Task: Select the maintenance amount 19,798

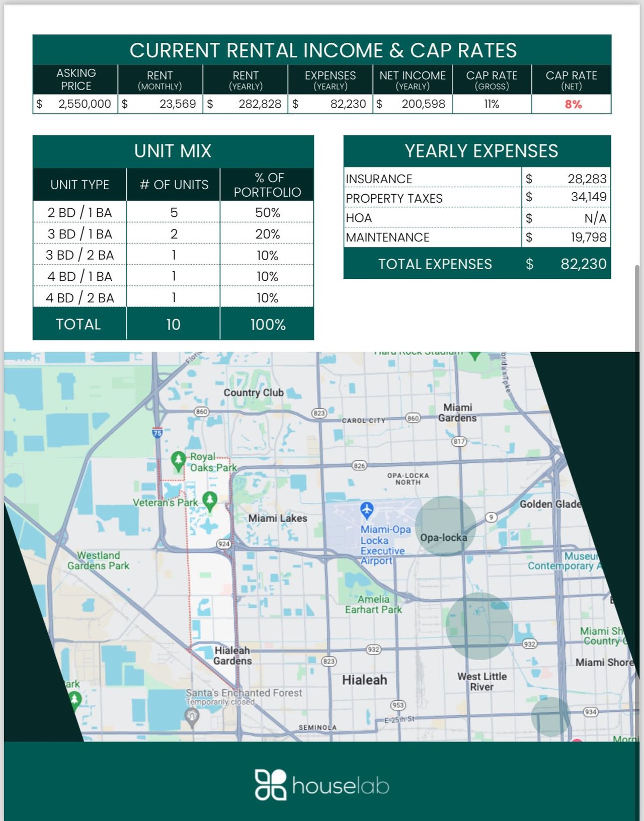Action: click(588, 237)
